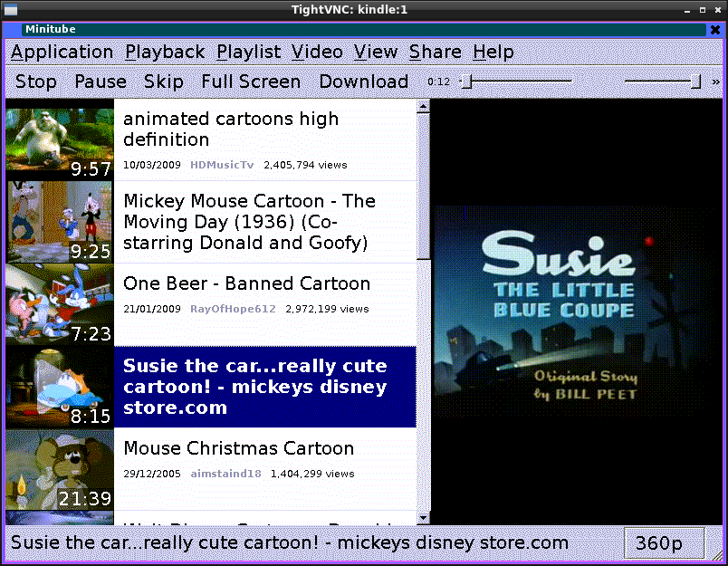
Task: Click the Mouse Christmas Cartoon thumbnail
Action: 60,469
